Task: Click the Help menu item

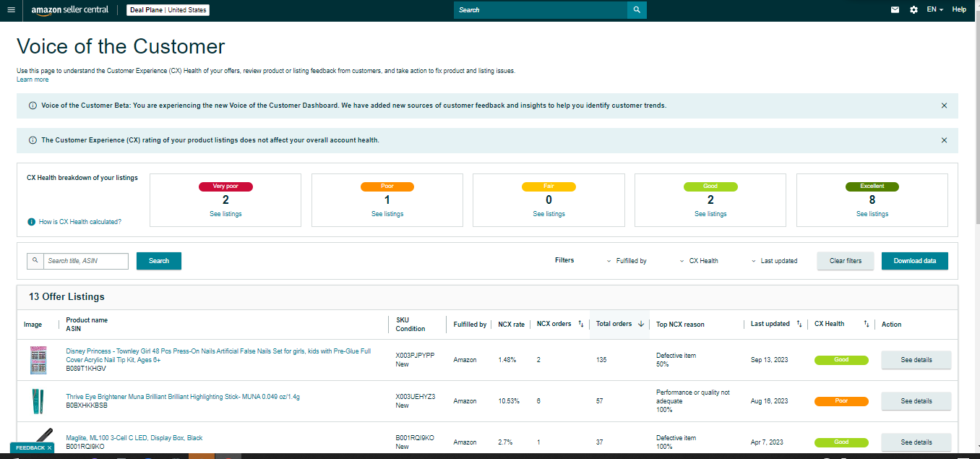Action: click(959, 10)
